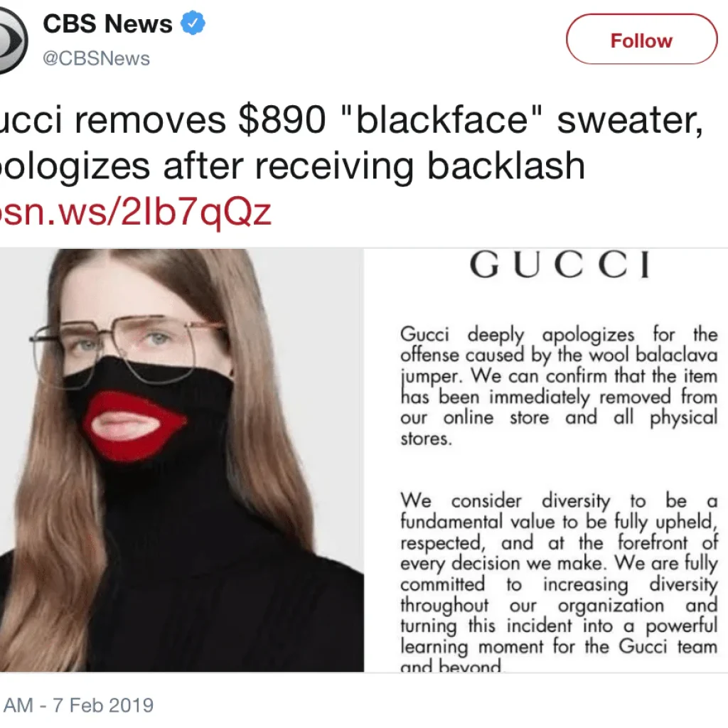Screen dimensions: 728x728
Task: Click the blue verified checkmark badge
Action: click(x=193, y=23)
